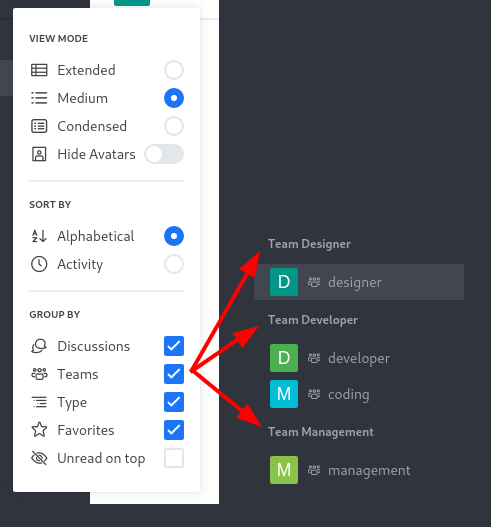Viewport: 491px width, 527px height.
Task: Click the Team Developer group header
Action: click(x=313, y=320)
